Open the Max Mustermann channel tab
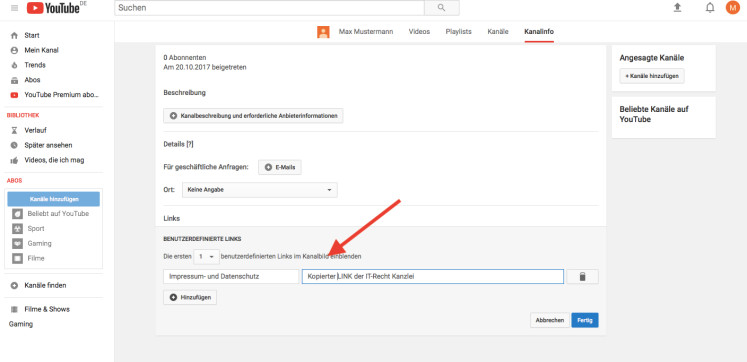Screen dimensions: 747x362 pyautogui.click(x=365, y=31)
